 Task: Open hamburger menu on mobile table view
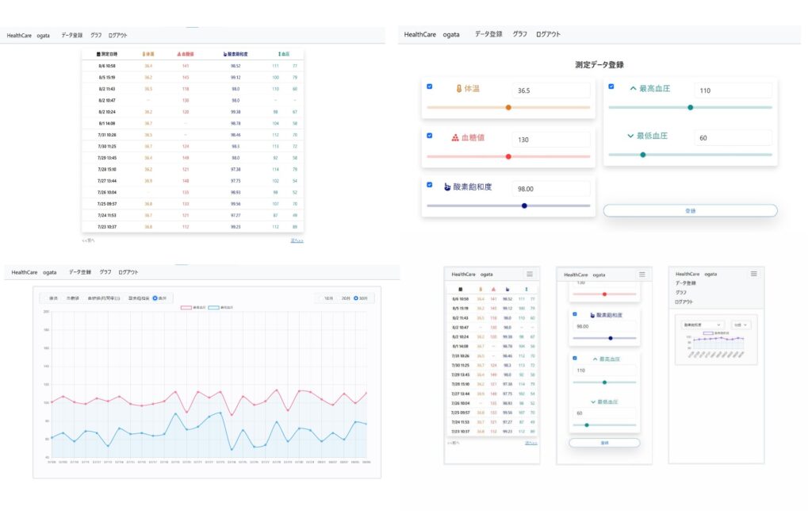tap(530, 274)
